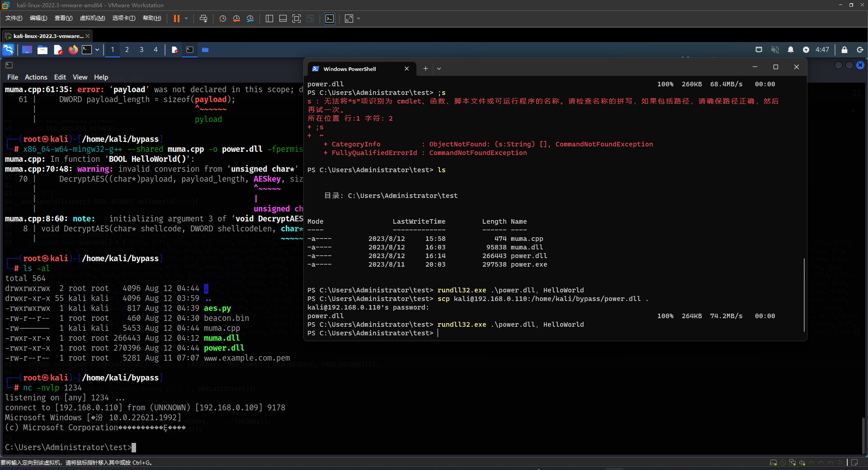868x470 pixels.
Task: Click the VMware network adapter status icon
Action: click(793, 463)
